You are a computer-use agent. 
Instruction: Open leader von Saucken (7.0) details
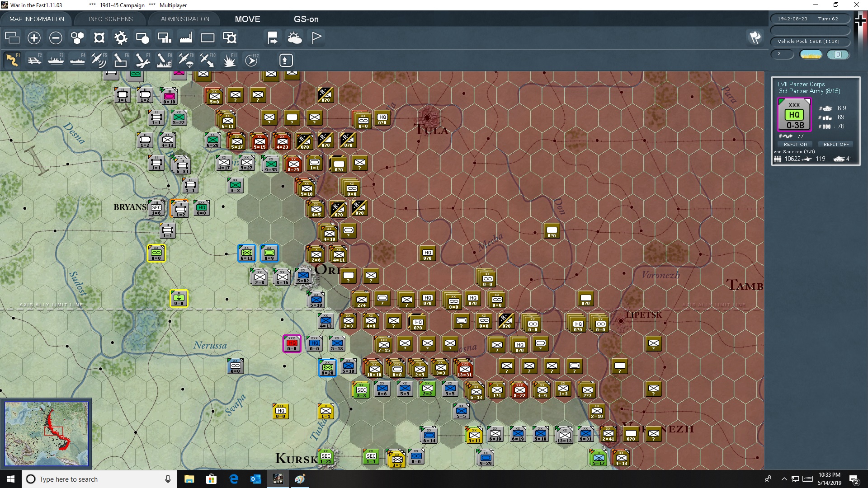point(794,152)
